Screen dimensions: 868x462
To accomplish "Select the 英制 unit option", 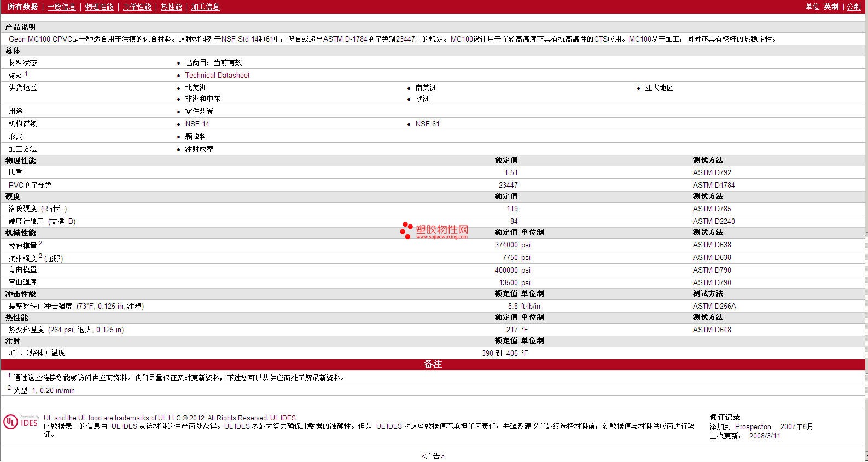I will [831, 7].
